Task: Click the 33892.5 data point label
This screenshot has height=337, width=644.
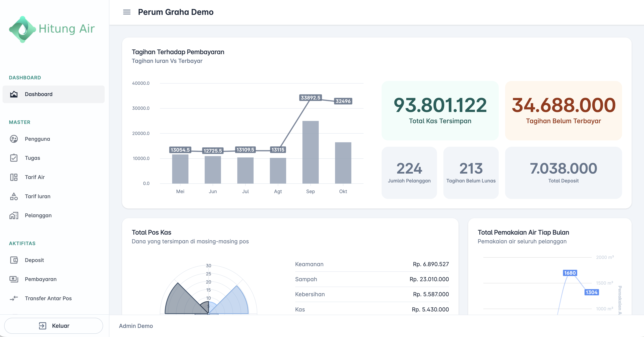Action: click(310, 98)
